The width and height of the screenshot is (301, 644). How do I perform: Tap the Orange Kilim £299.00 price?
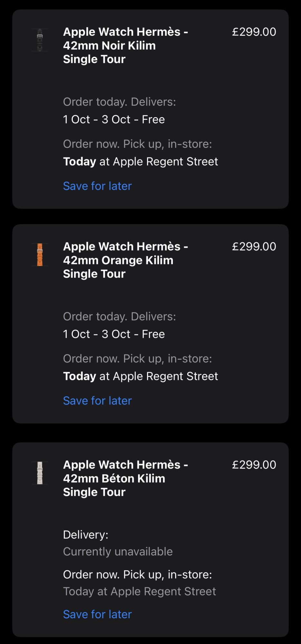(254, 247)
